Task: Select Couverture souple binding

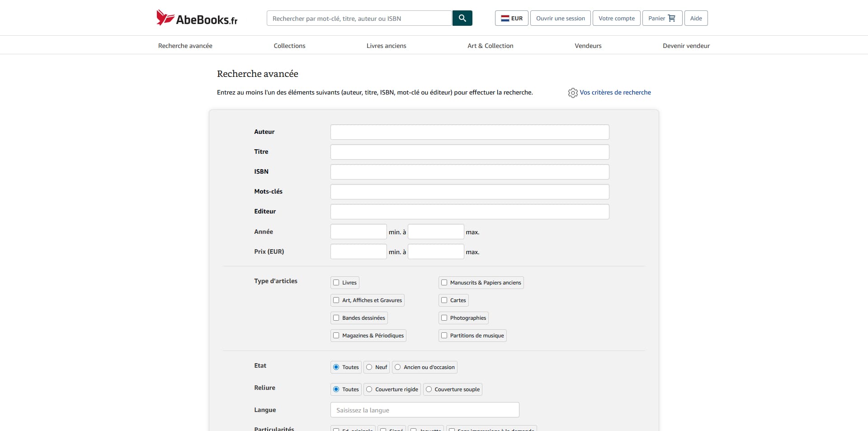Action: 429,389
